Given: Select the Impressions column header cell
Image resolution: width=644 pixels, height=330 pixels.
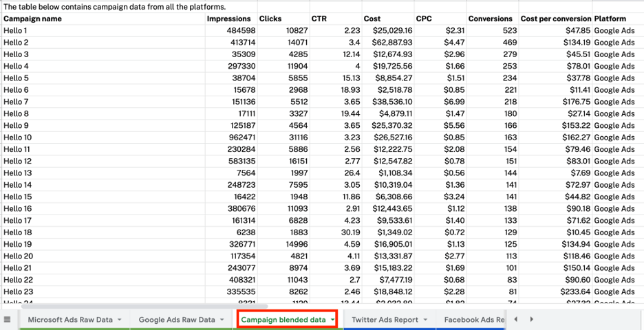Looking at the screenshot, I should (x=229, y=19).
